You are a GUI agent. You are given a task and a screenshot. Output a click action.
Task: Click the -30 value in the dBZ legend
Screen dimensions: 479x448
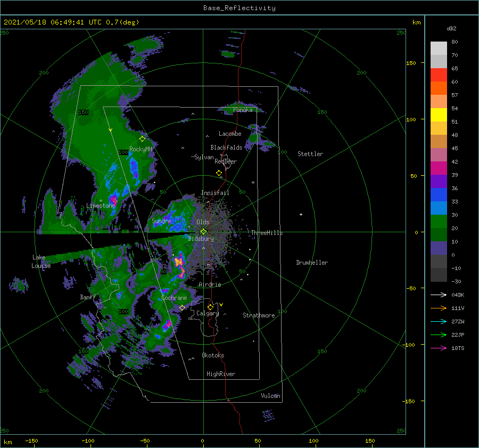pyautogui.click(x=456, y=281)
